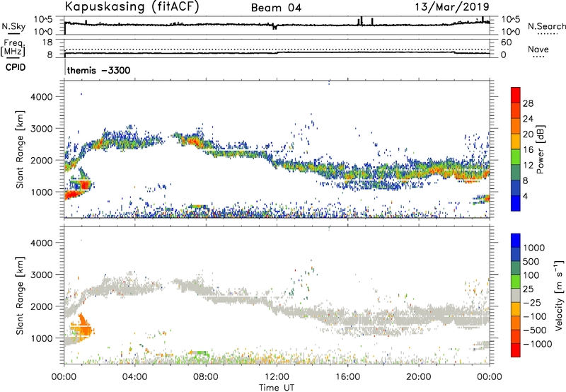This screenshot has width=566, height=392.
Task: Click the "08:00" time tick label
Action: click(x=206, y=377)
